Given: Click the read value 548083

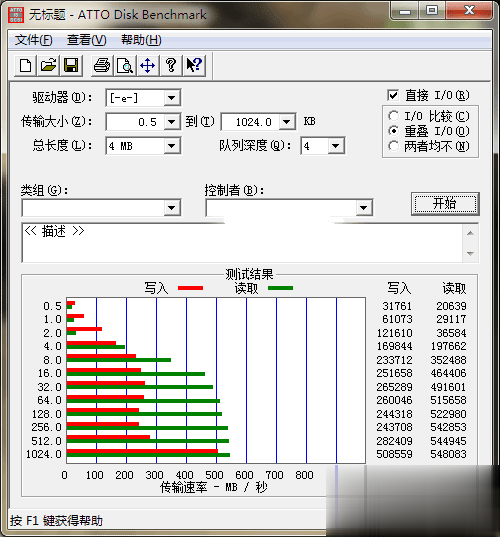Looking at the screenshot, I should coord(448,454).
